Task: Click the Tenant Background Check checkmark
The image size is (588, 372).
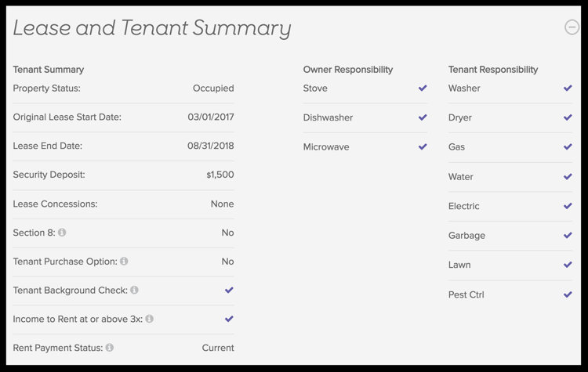Action: [x=229, y=290]
